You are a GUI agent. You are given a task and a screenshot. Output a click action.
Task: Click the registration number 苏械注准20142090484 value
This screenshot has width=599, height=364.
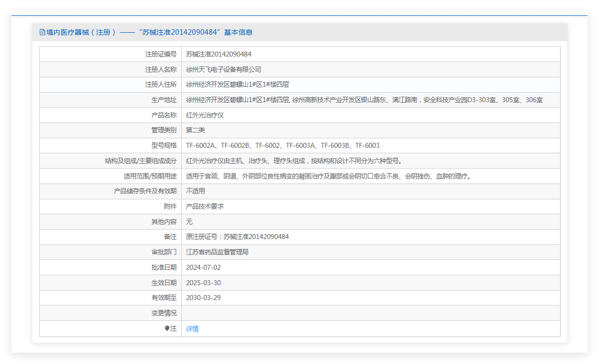coord(219,54)
